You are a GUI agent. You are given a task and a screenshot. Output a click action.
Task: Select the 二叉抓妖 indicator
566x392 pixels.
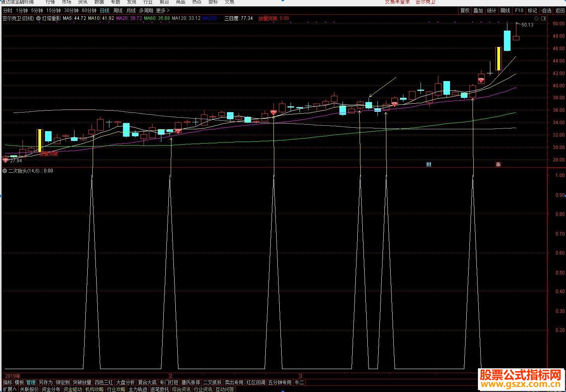[212, 383]
